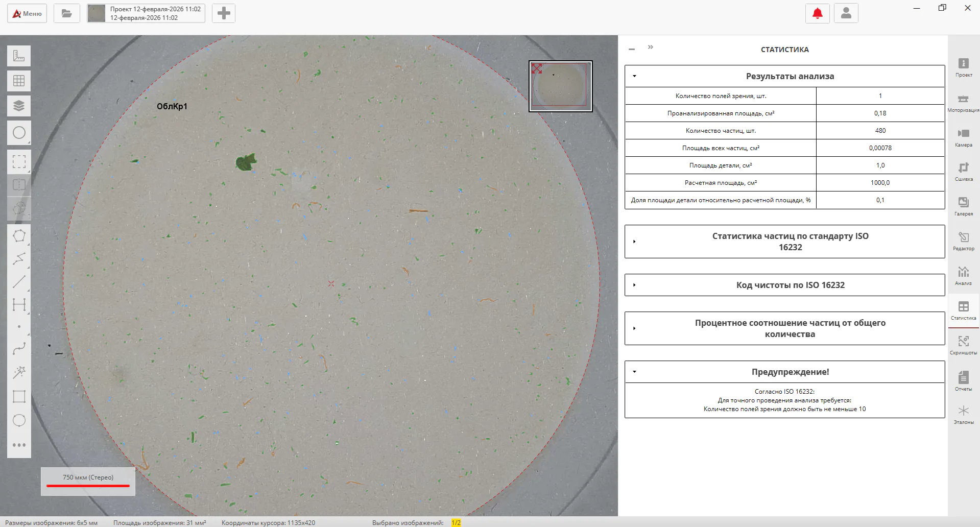Viewport: 980px width, 527px height.
Task: Switch to the Отчеты tab
Action: click(963, 381)
